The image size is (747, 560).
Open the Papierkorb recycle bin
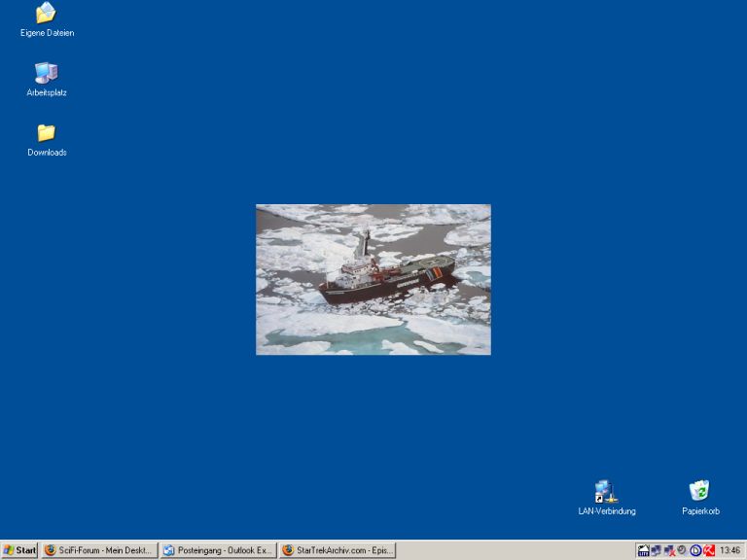coord(699,490)
